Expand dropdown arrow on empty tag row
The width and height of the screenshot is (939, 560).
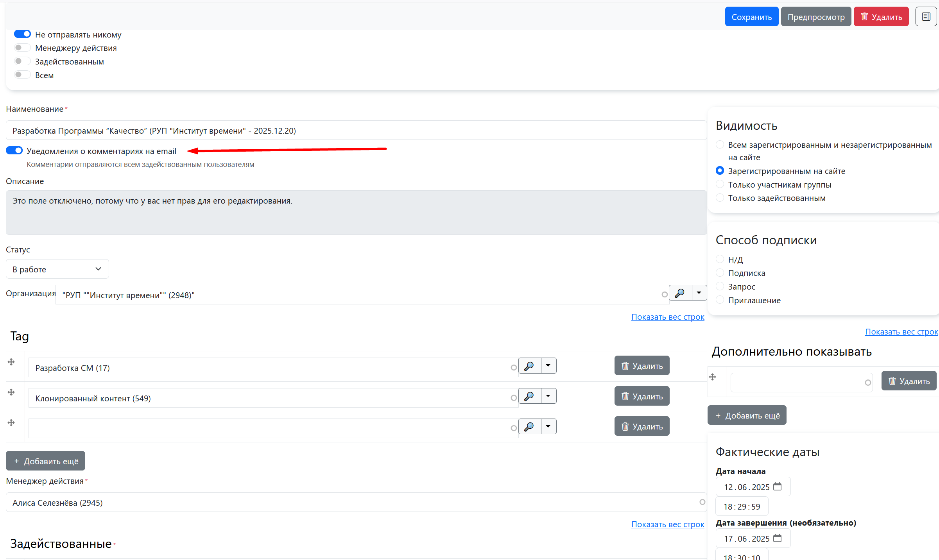548,426
